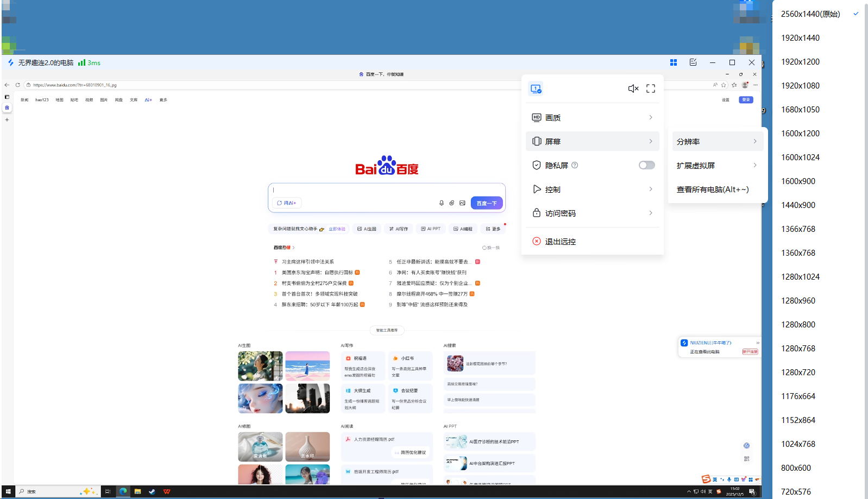Screen dimensions: 868x499
Task: Click 立即体验 link for 文心助手
Action: (337, 229)
